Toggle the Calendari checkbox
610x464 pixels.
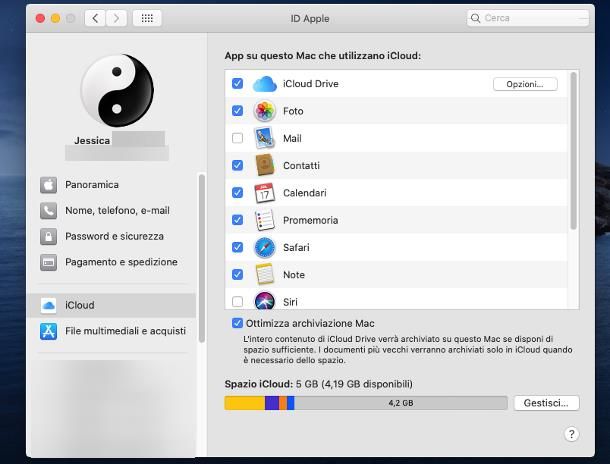point(237,193)
